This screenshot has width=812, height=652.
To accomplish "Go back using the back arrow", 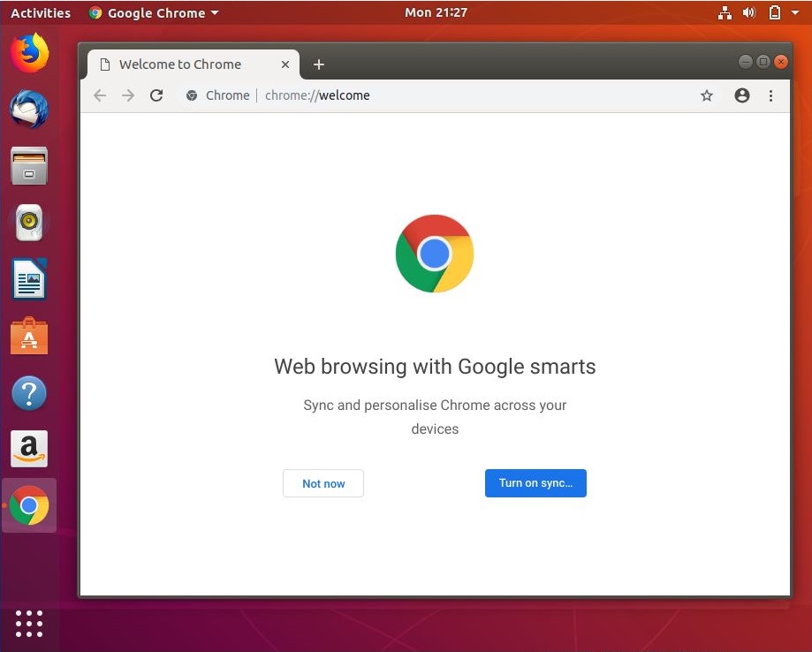I will point(100,95).
